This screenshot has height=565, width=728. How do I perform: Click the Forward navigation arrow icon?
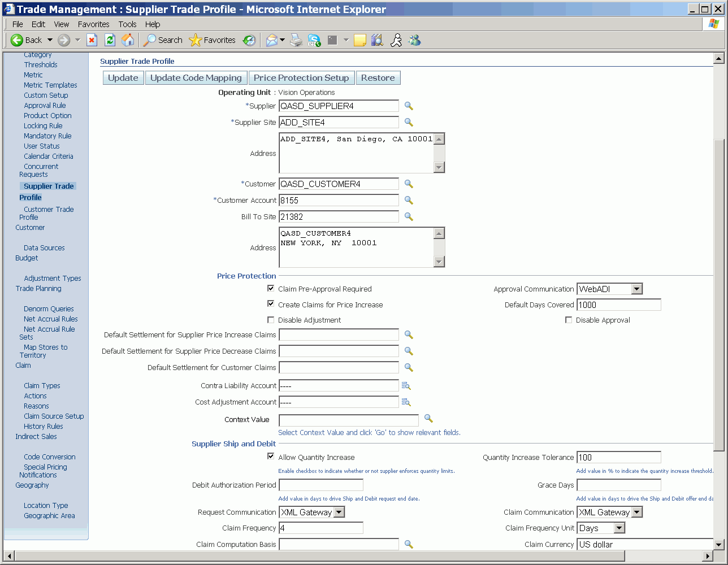[64, 40]
